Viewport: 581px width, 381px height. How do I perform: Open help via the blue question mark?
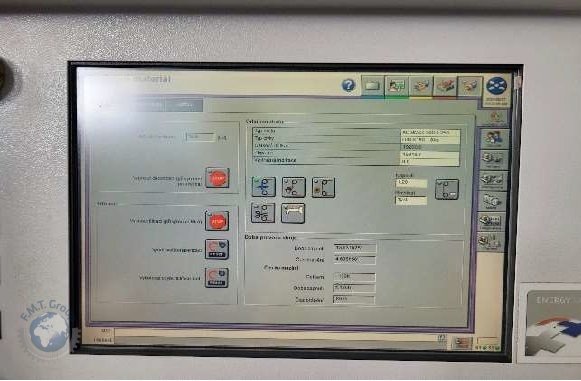tap(348, 85)
